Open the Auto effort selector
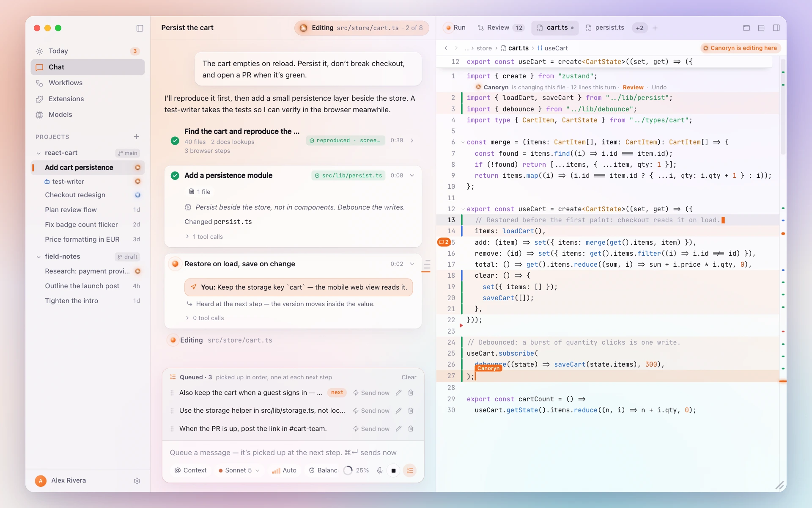812x508 pixels. pos(284,471)
